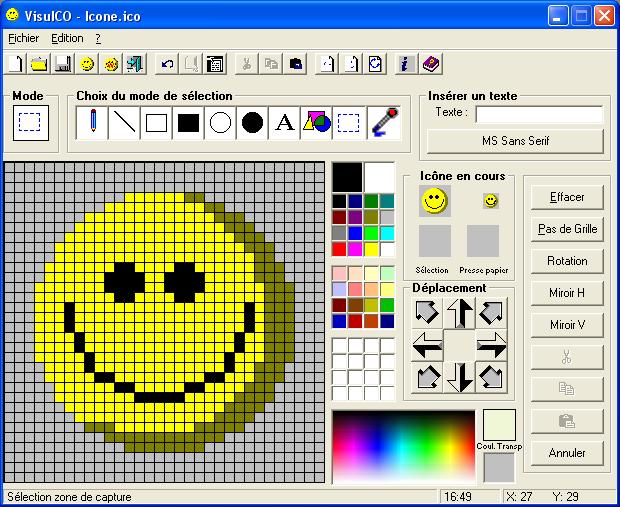Screen dimensions: 620x507
Task: Select the pencil drawing tool
Action: [92, 123]
